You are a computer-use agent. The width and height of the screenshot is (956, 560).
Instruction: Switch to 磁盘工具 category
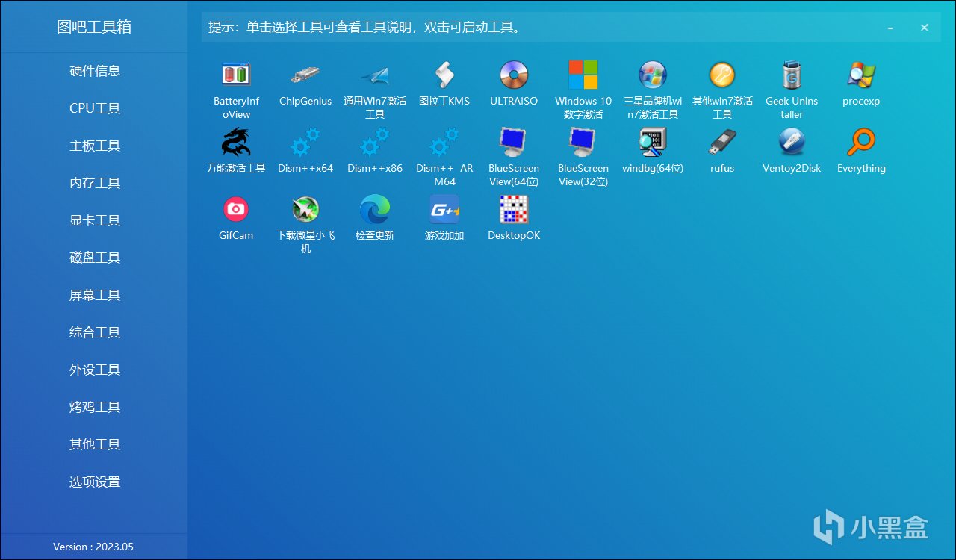point(95,258)
